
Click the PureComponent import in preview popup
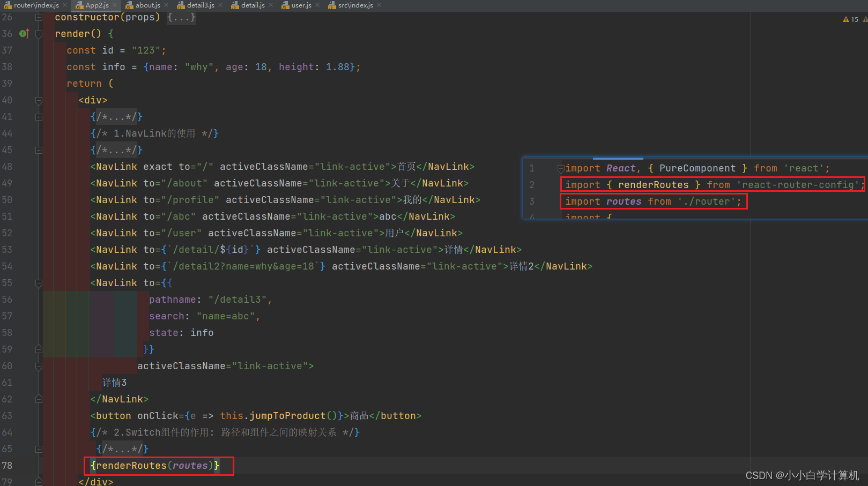point(697,168)
